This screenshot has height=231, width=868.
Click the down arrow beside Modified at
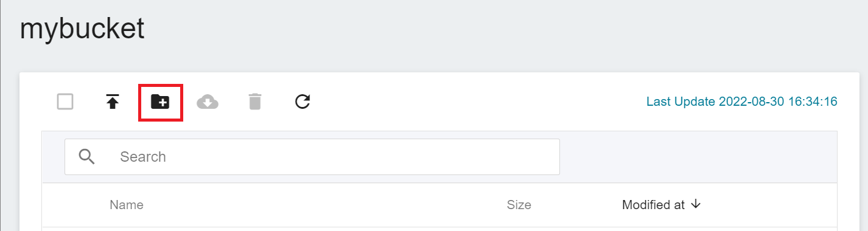pyautogui.click(x=696, y=204)
